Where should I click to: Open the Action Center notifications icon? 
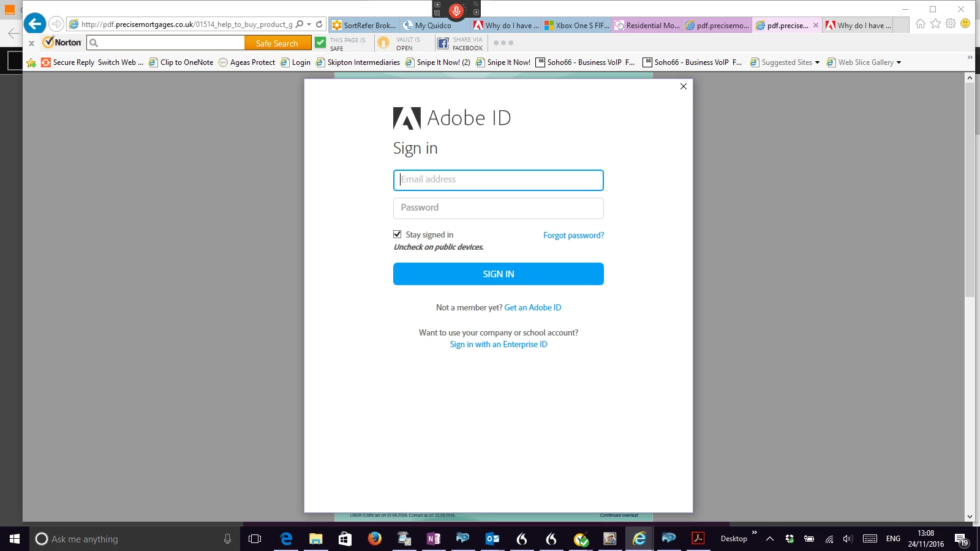[x=962, y=539]
